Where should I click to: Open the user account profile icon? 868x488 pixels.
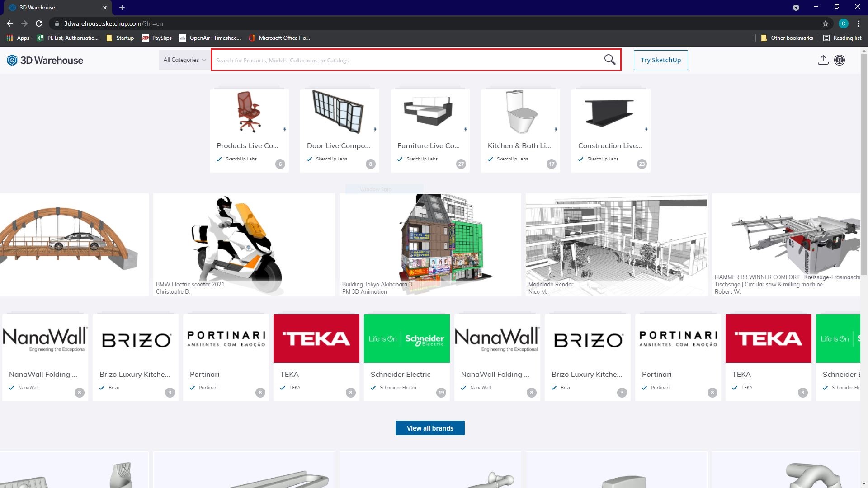[840, 60]
